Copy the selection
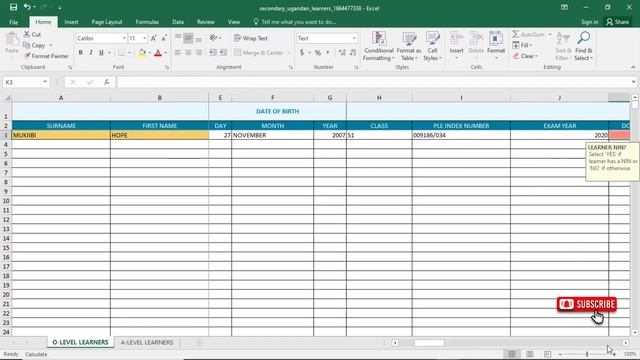Viewport: 640px width, 360px height. click(35, 45)
